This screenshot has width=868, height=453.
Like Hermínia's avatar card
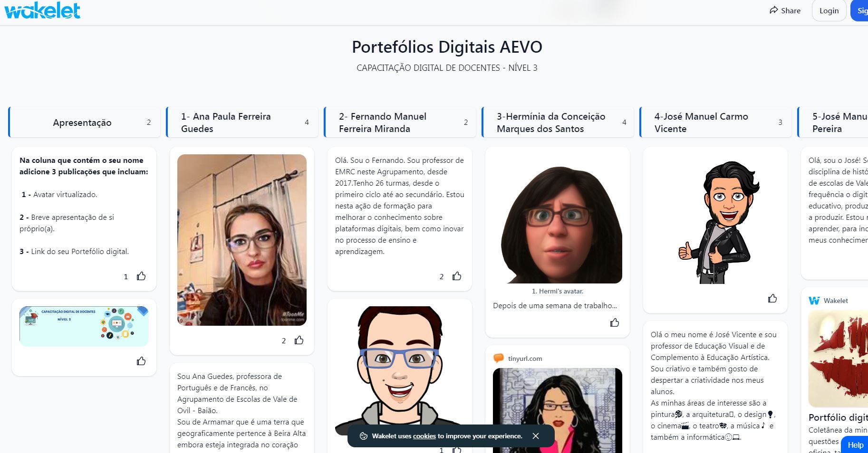[x=615, y=322]
